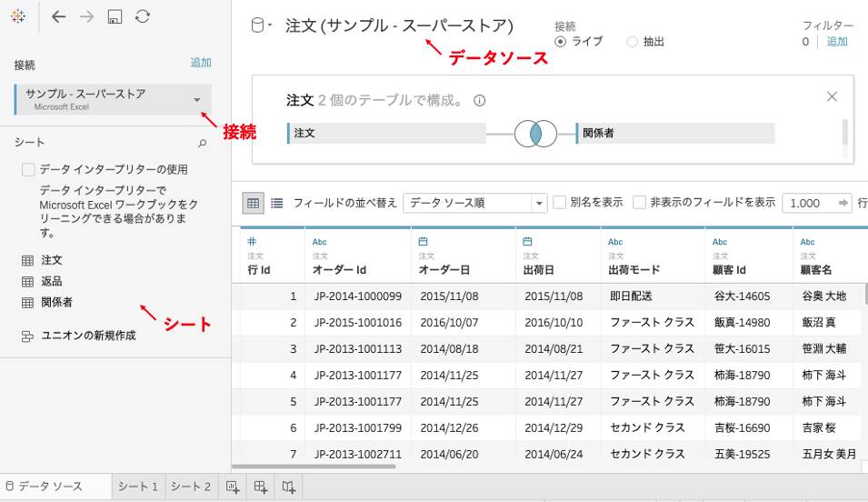Click cell JP-2014-1000099
This screenshot has height=502, width=868.
(358, 296)
